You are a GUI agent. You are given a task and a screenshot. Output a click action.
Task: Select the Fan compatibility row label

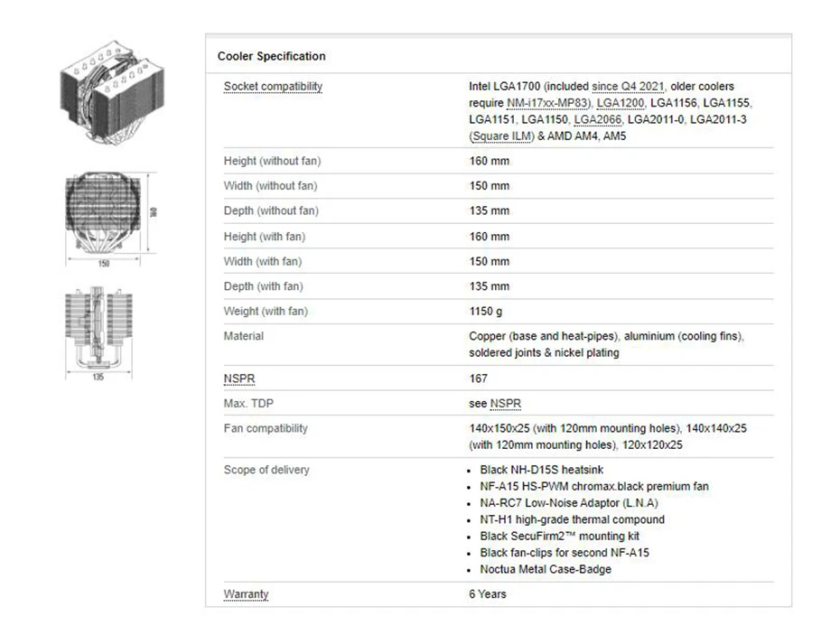click(x=266, y=428)
